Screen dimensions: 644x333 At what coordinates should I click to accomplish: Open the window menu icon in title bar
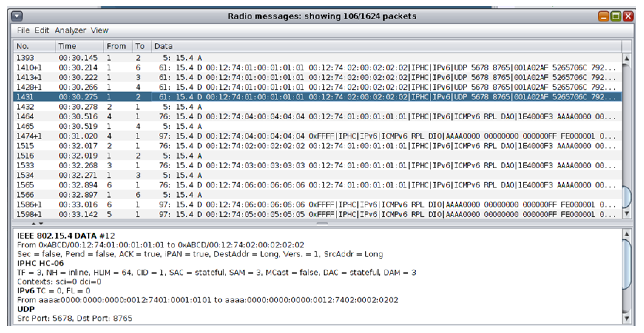17,16
